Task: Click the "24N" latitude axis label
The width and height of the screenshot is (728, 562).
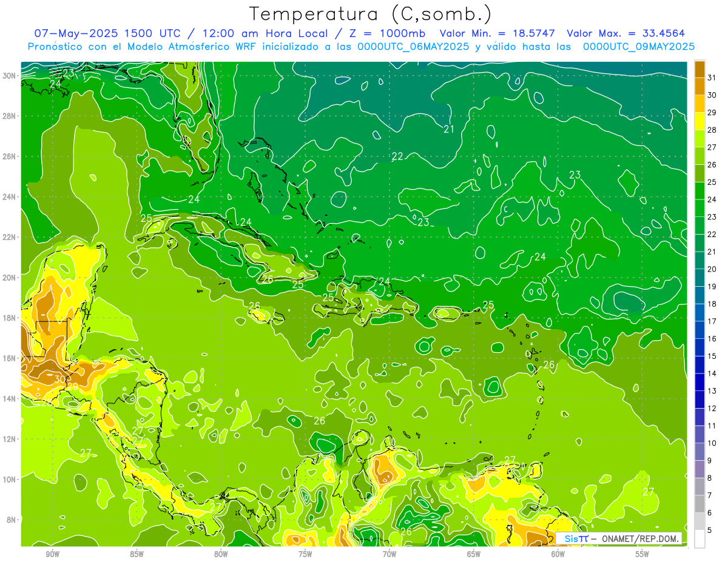Action: click(9, 197)
